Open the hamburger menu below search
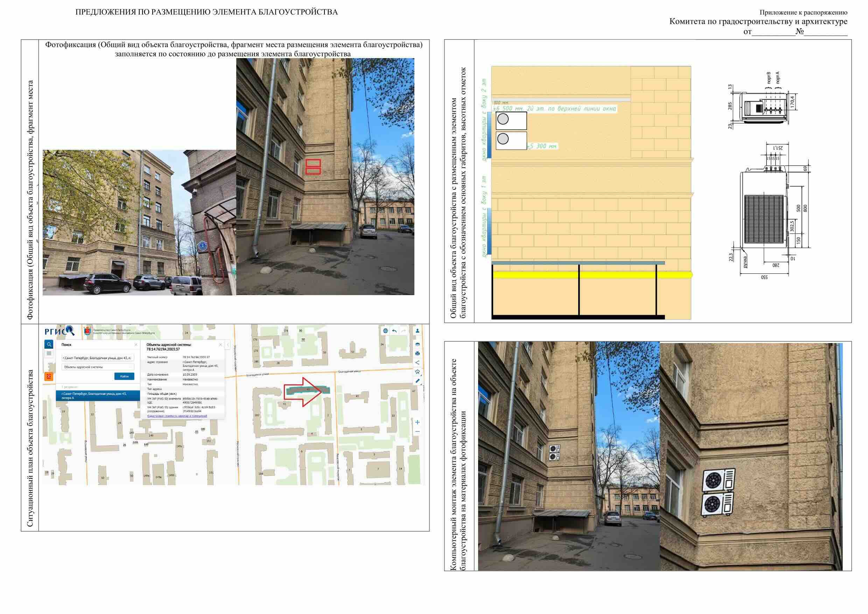 (x=49, y=354)
